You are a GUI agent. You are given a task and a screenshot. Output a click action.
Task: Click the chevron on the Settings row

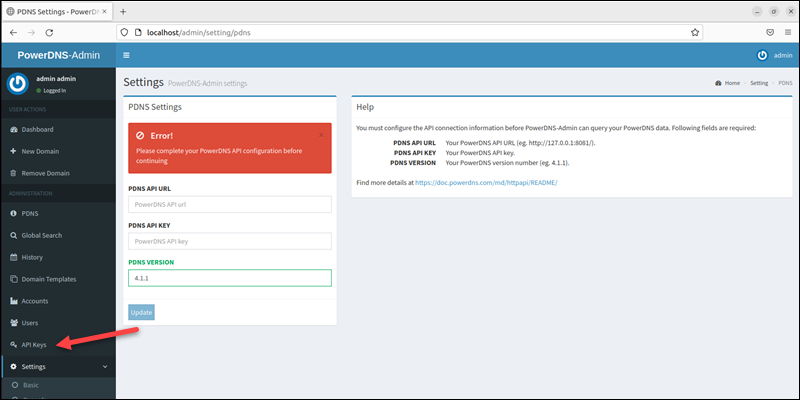tap(105, 367)
